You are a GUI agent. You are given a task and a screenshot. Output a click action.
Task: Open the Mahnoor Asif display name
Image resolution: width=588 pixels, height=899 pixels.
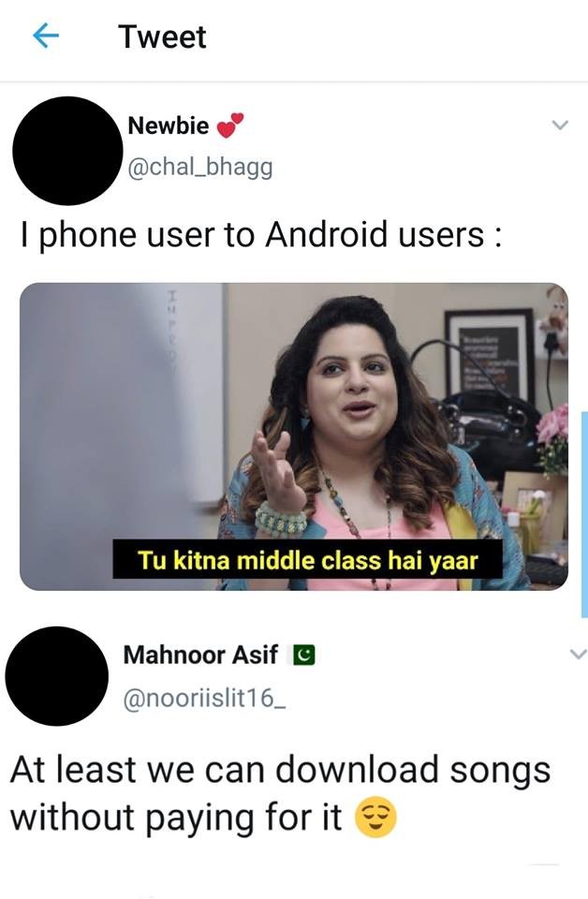(x=200, y=655)
